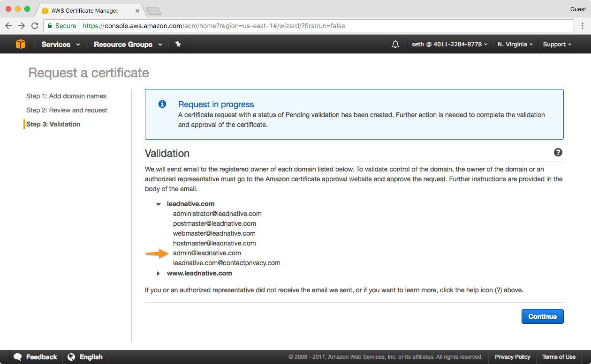This screenshot has width=591, height=364.
Task: Click the AWS cube logo icon
Action: 21,44
